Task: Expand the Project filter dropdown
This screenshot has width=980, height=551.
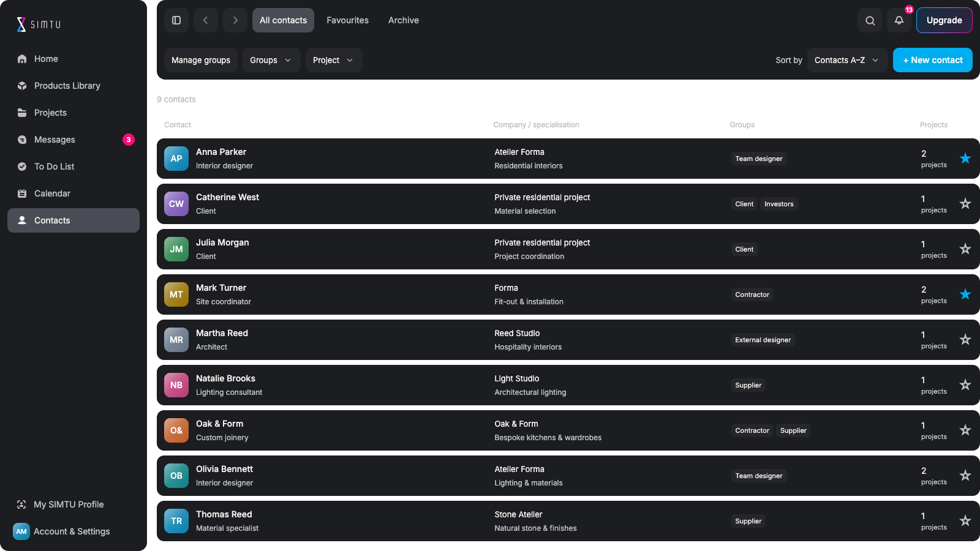Action: tap(334, 60)
